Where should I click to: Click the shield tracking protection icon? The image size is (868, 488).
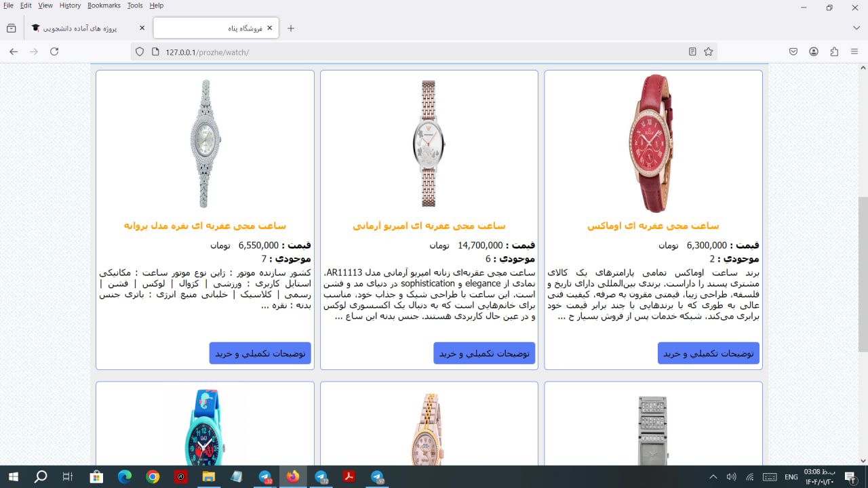[140, 52]
